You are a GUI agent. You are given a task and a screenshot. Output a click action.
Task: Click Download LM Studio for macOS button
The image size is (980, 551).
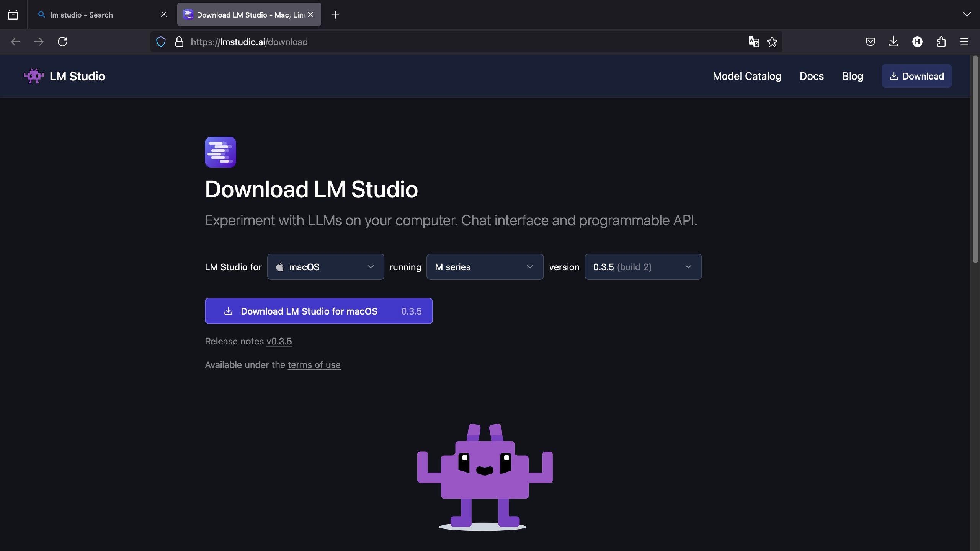[x=318, y=311]
